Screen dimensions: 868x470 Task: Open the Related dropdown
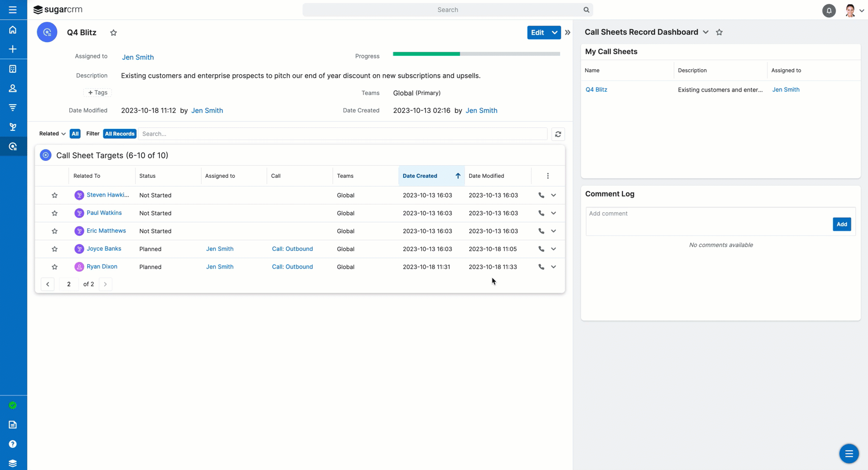pyautogui.click(x=52, y=134)
